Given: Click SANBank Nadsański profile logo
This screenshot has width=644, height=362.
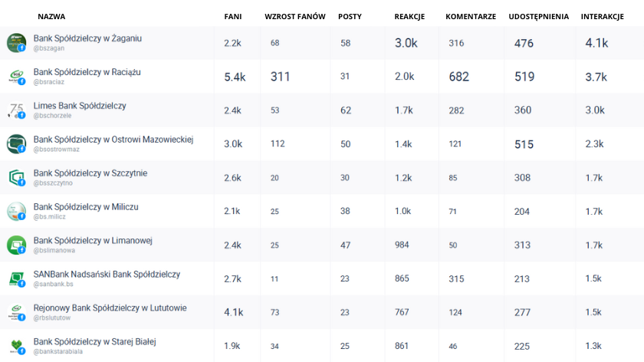Looking at the screenshot, I should point(16,279).
